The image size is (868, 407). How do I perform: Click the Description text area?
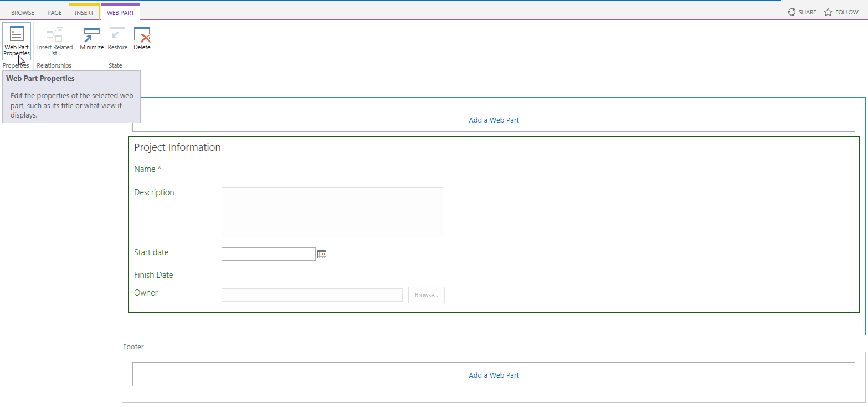click(332, 212)
